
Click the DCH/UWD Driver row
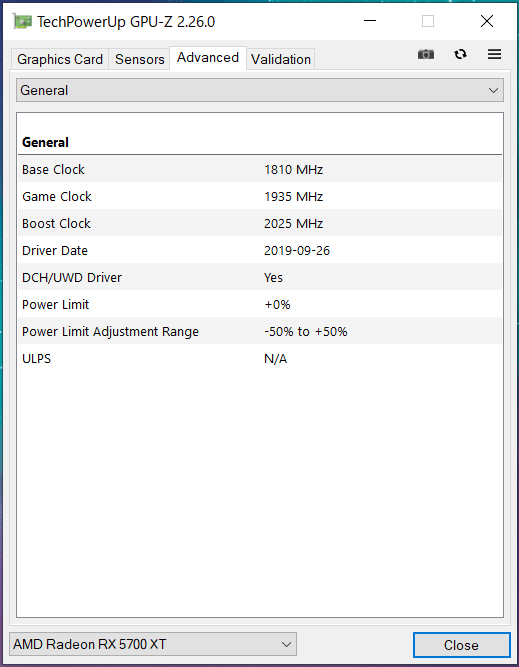(x=260, y=277)
